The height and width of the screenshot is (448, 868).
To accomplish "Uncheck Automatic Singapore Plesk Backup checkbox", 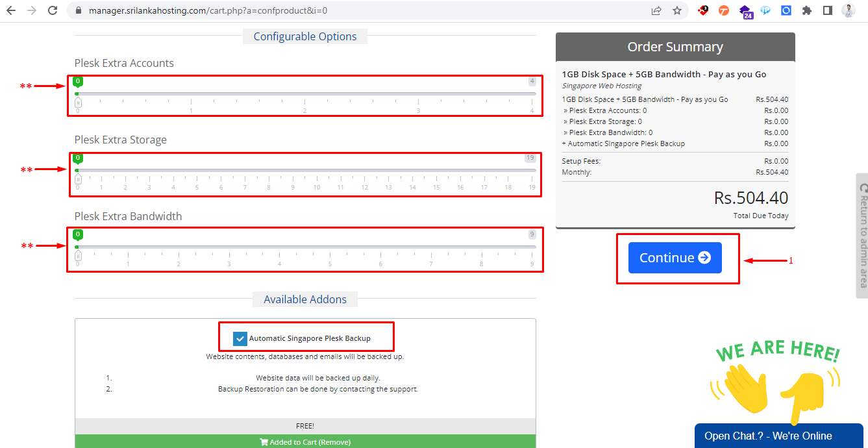I will (240, 339).
